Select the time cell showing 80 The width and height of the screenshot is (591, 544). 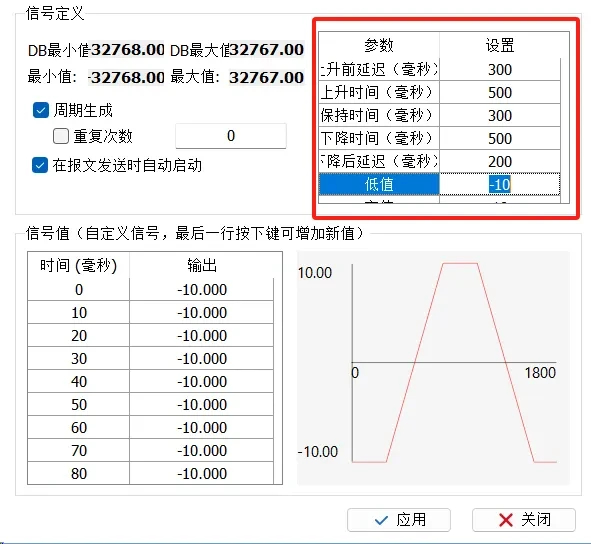79,474
